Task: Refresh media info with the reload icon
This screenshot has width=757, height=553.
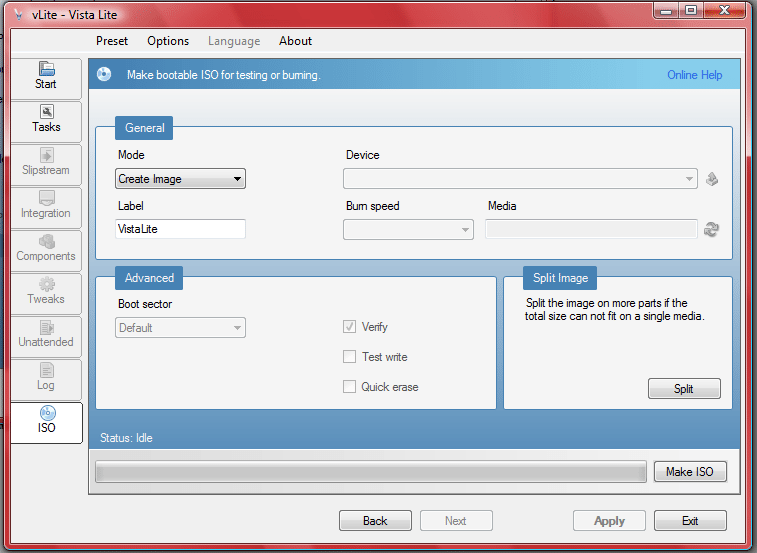Action: pyautogui.click(x=711, y=229)
